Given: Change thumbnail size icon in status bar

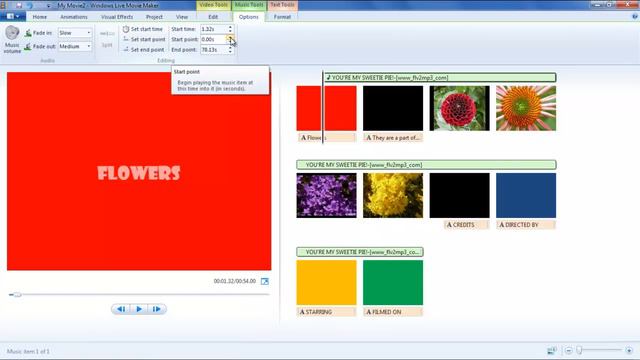Looking at the screenshot, I should coord(552,351).
